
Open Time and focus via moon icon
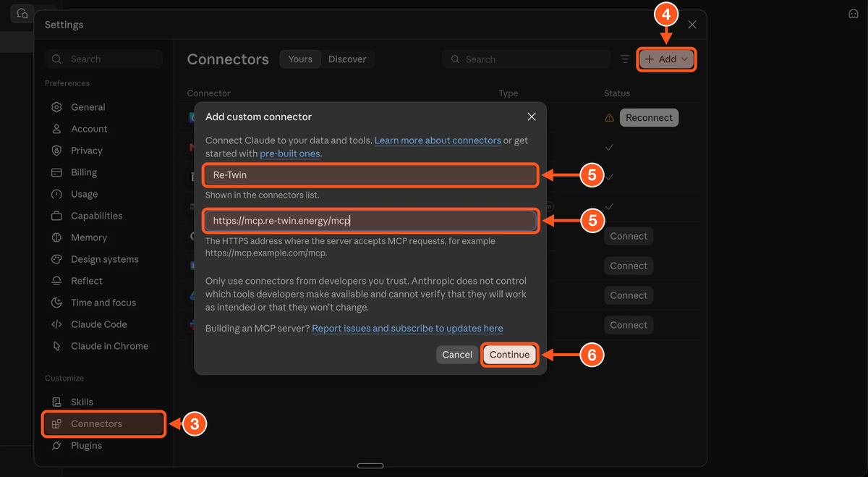56,303
